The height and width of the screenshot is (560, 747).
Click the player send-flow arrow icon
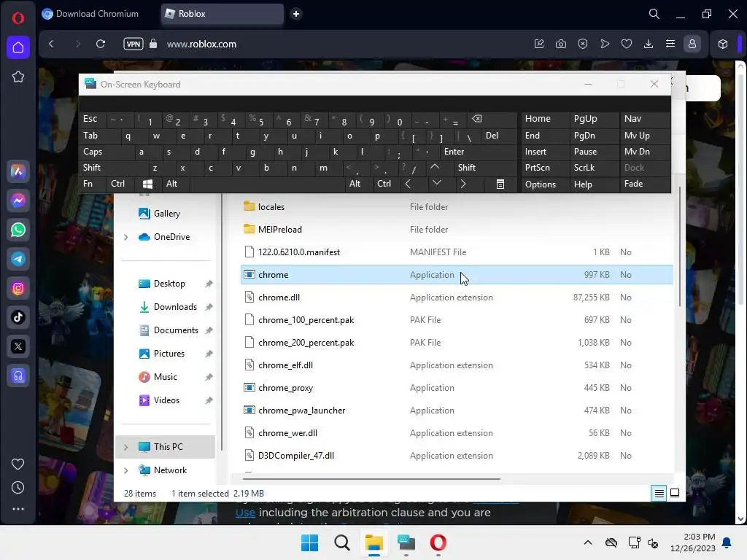(x=605, y=44)
